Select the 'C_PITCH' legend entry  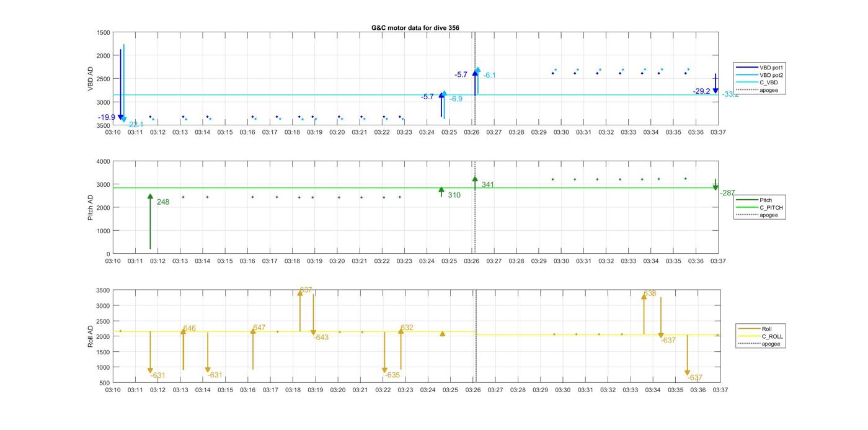(x=761, y=208)
